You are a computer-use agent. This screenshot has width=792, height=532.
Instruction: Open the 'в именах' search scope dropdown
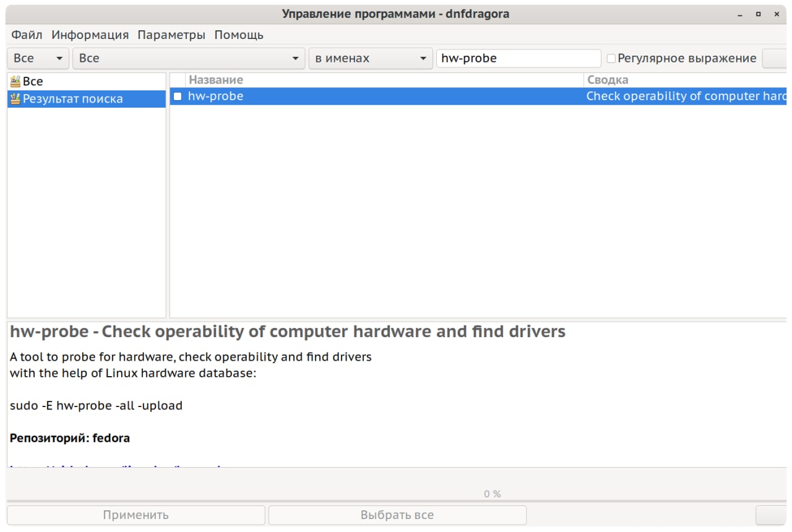[370, 59]
